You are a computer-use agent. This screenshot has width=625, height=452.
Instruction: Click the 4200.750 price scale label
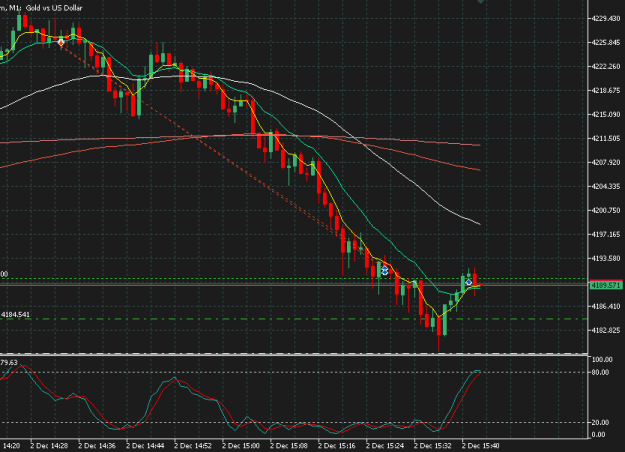coord(606,210)
